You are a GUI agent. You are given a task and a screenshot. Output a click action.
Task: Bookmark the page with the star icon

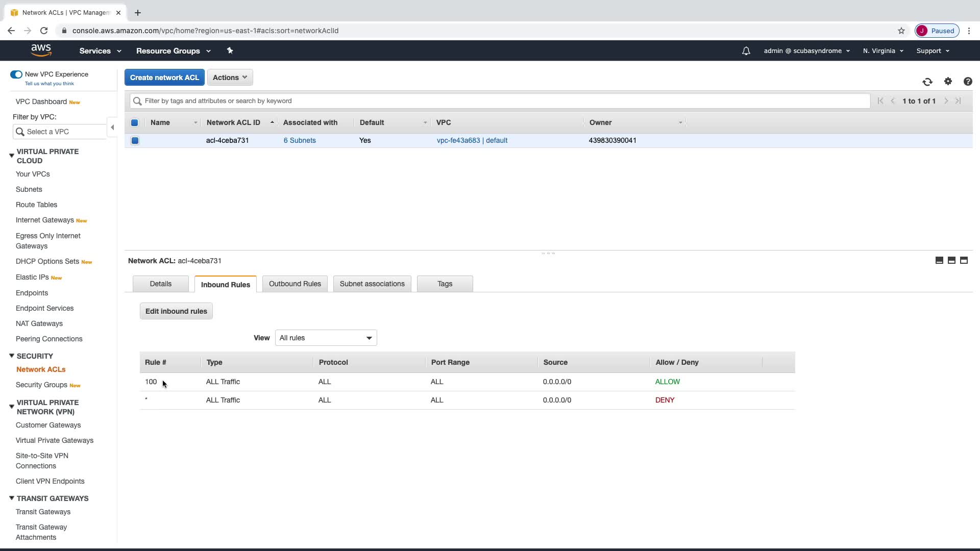point(901,31)
